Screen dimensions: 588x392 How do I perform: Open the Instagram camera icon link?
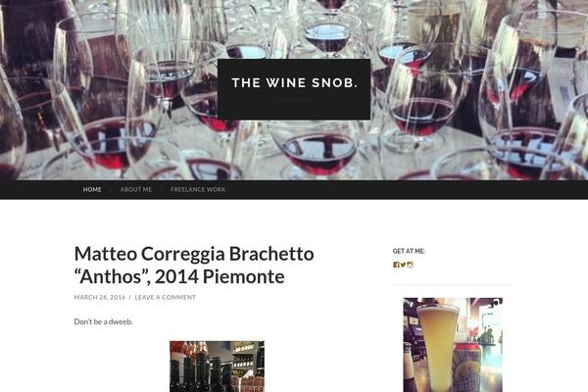point(410,265)
